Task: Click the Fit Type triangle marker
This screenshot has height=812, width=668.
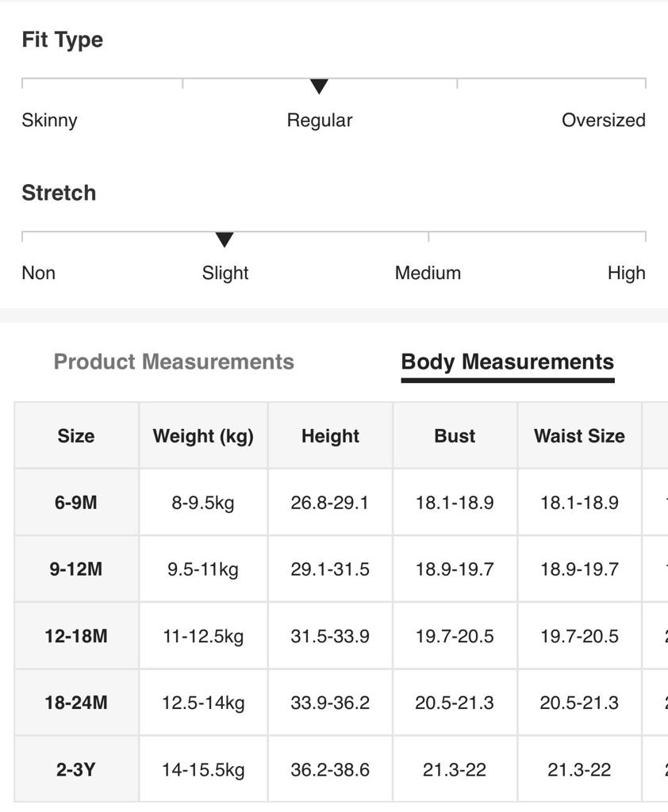Action: click(x=319, y=86)
